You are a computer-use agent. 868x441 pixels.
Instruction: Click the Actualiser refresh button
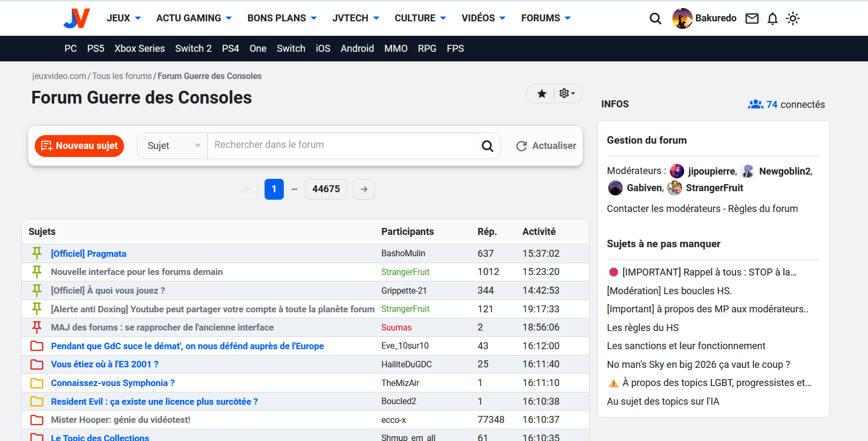pos(546,146)
